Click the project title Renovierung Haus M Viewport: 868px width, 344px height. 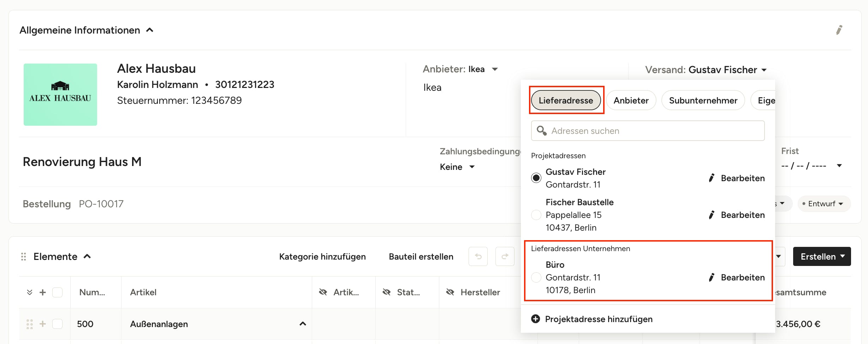point(82,162)
